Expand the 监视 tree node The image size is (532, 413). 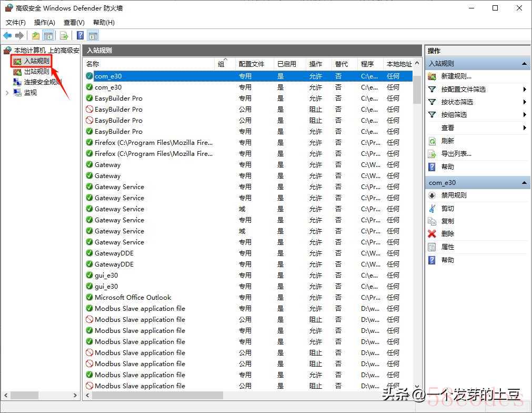click(x=7, y=93)
